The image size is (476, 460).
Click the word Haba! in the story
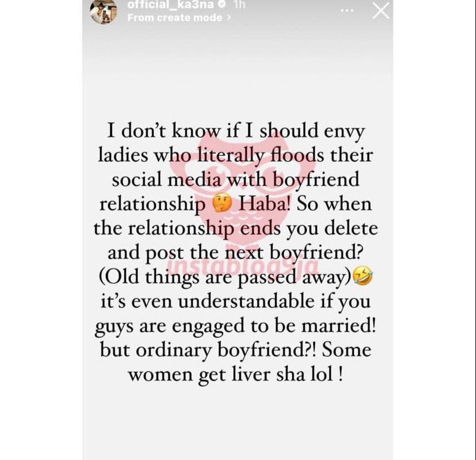click(x=264, y=204)
